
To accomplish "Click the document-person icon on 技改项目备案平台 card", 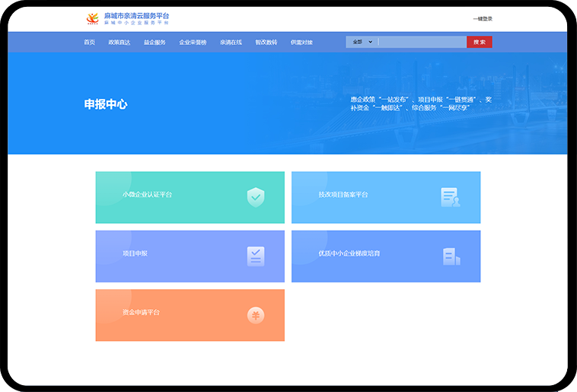I will (x=450, y=197).
